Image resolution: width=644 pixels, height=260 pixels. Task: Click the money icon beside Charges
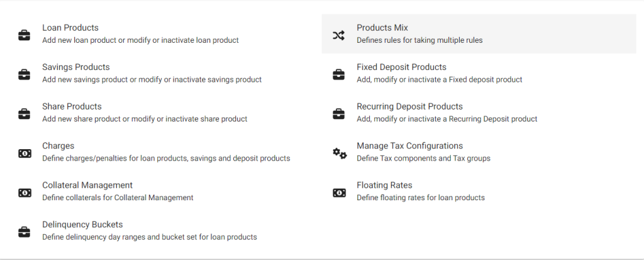pos(25,154)
